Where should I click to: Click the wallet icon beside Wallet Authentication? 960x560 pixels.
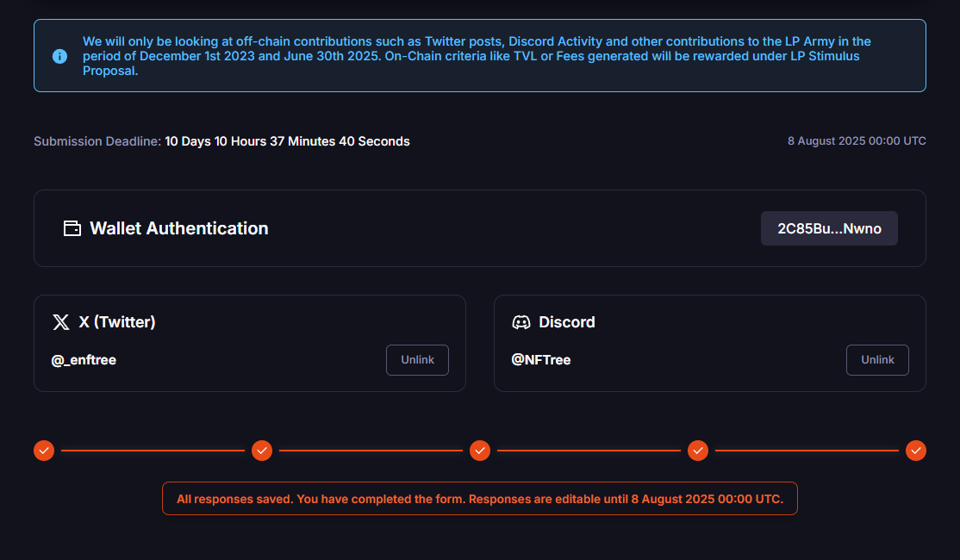[x=72, y=228]
